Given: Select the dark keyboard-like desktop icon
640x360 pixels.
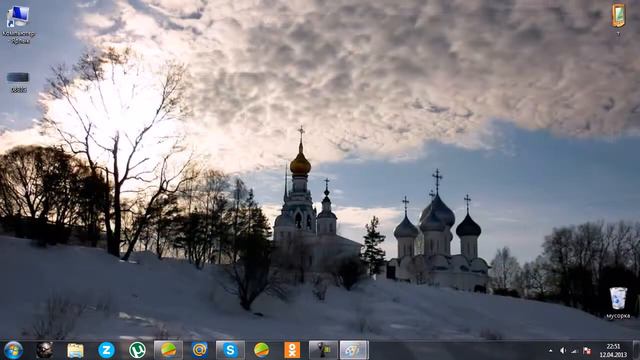Looking at the screenshot, I should click(x=18, y=82).
